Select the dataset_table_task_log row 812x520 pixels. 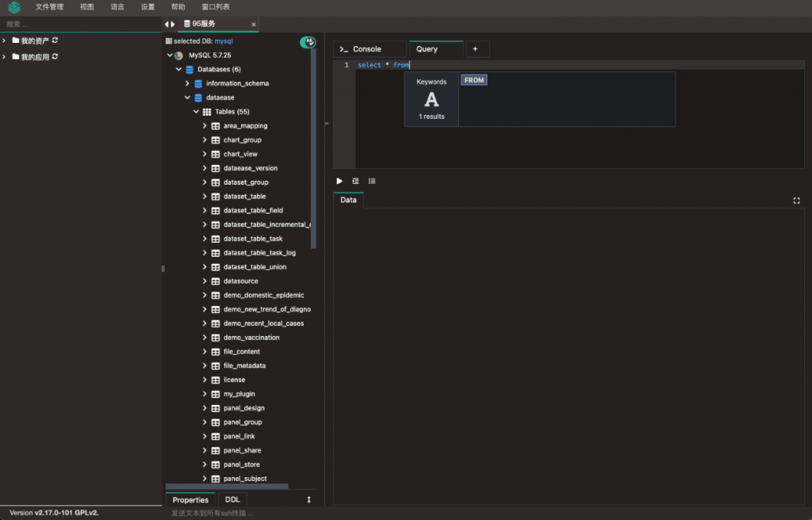(259, 253)
